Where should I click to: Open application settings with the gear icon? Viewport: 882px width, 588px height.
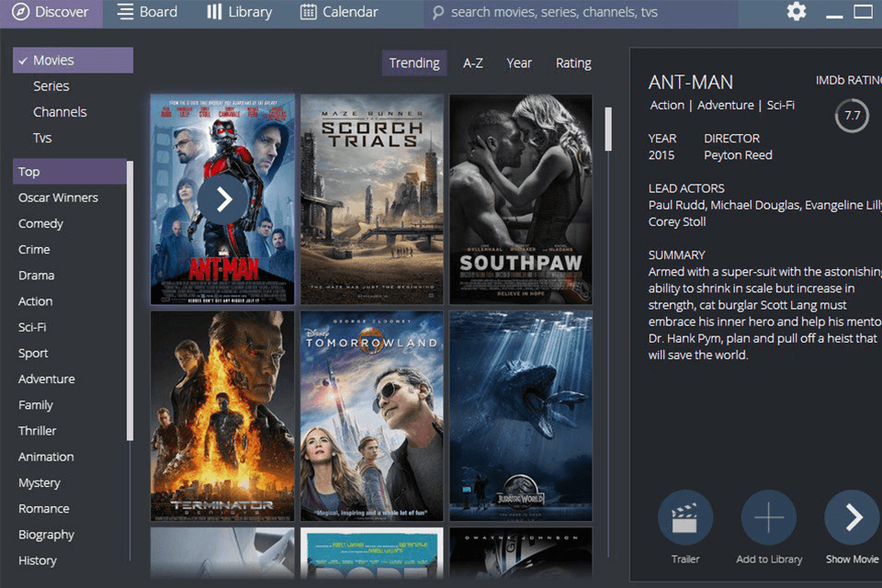point(796,13)
